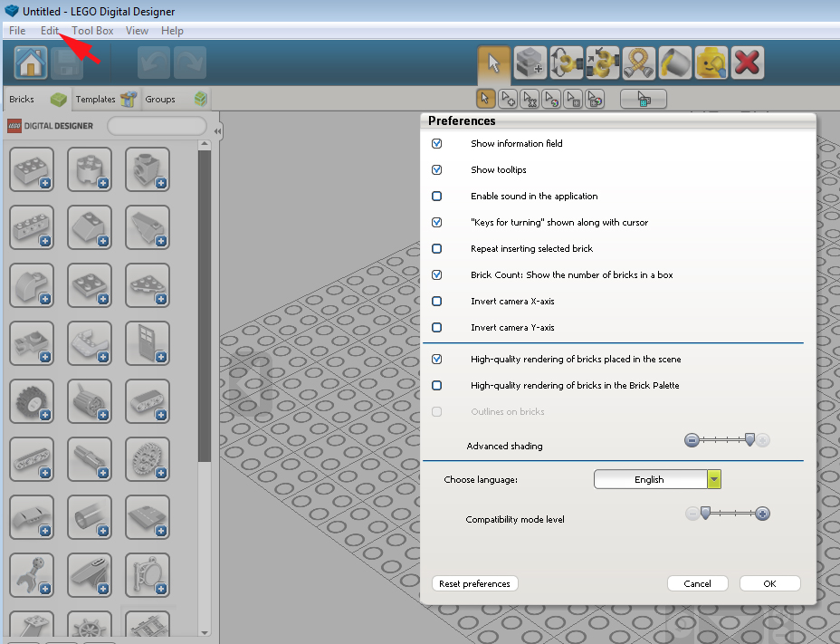
Task: Collapse the brick palette panel arrows
Action: 217,131
